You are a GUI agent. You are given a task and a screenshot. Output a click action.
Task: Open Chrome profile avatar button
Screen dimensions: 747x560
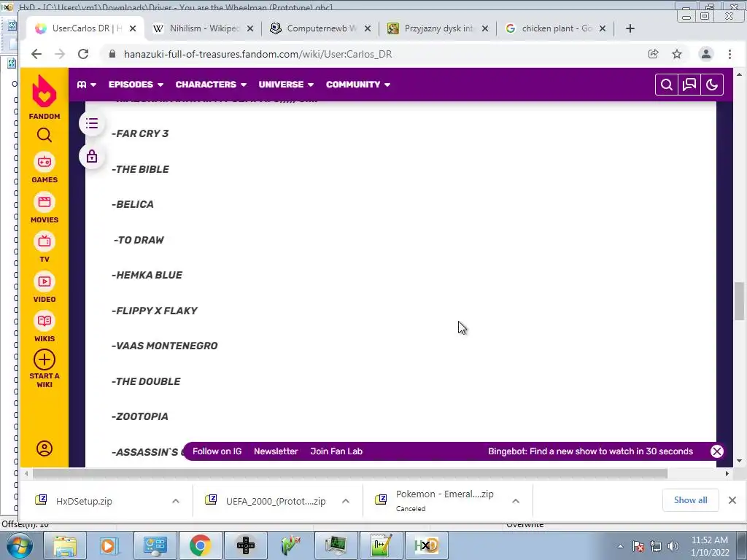[x=706, y=54]
